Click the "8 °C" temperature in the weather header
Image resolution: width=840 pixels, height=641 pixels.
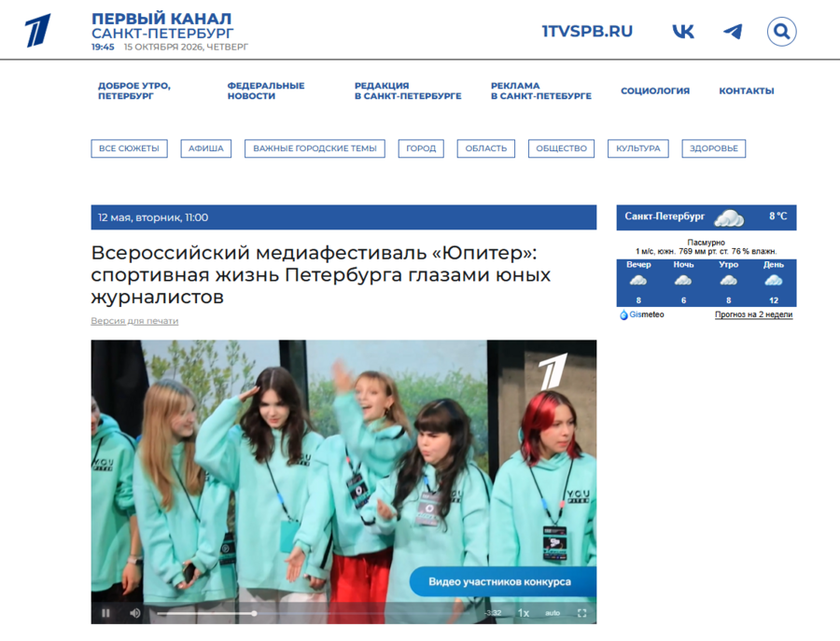tap(777, 216)
